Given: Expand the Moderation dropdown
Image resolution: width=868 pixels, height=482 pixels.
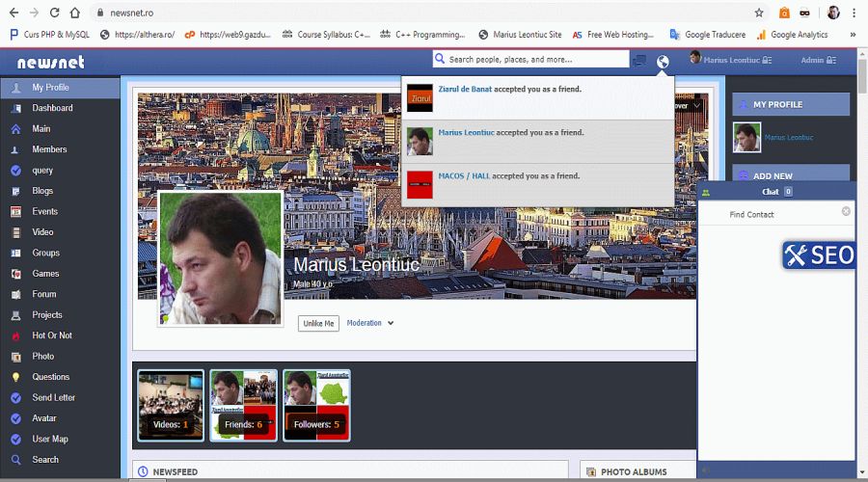Looking at the screenshot, I should (370, 324).
